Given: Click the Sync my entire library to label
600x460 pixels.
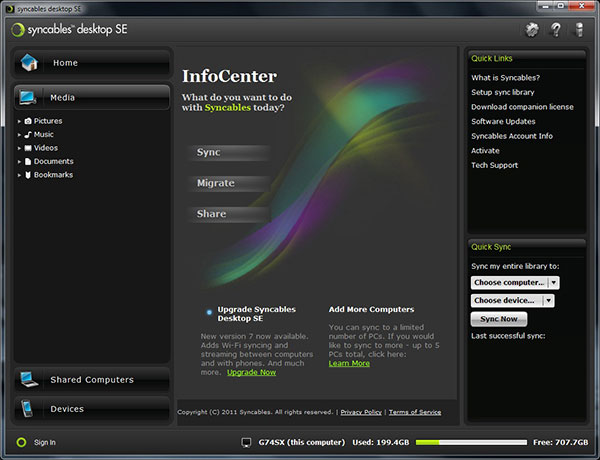Looking at the screenshot, I should (515, 266).
